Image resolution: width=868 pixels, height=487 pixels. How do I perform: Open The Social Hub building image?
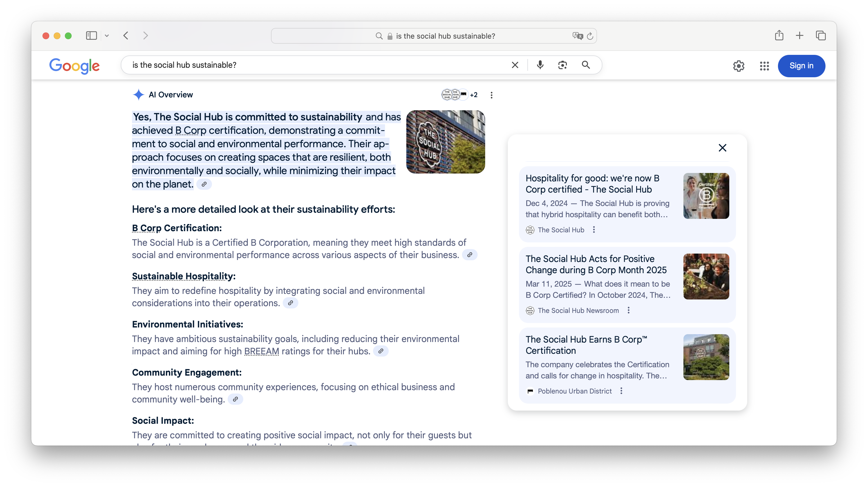click(445, 142)
